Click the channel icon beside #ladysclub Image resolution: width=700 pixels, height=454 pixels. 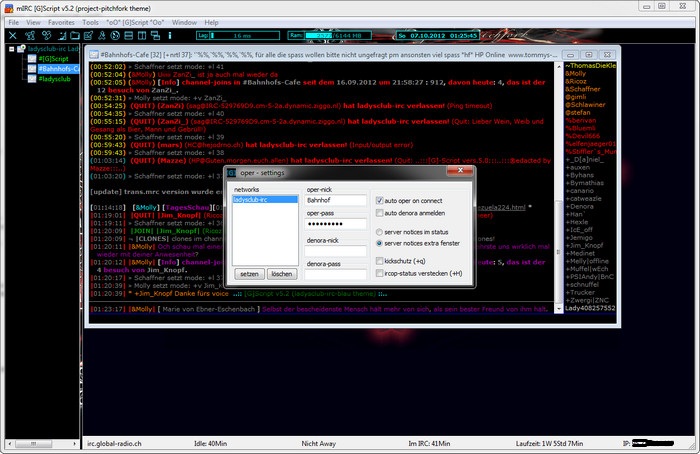click(x=32, y=79)
